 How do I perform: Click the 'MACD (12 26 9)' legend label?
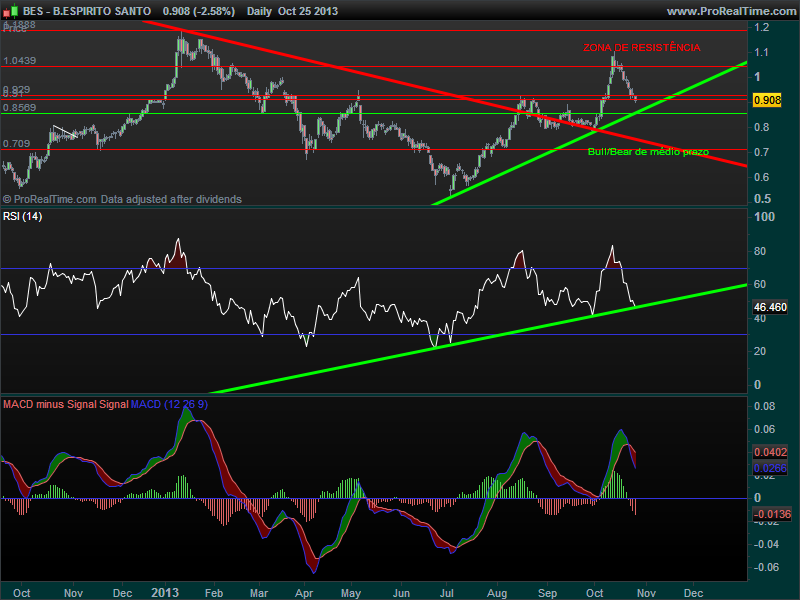169,405
